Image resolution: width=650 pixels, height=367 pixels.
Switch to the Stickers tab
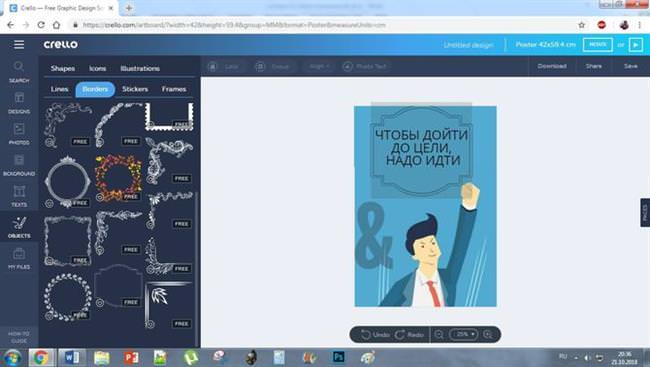point(135,89)
